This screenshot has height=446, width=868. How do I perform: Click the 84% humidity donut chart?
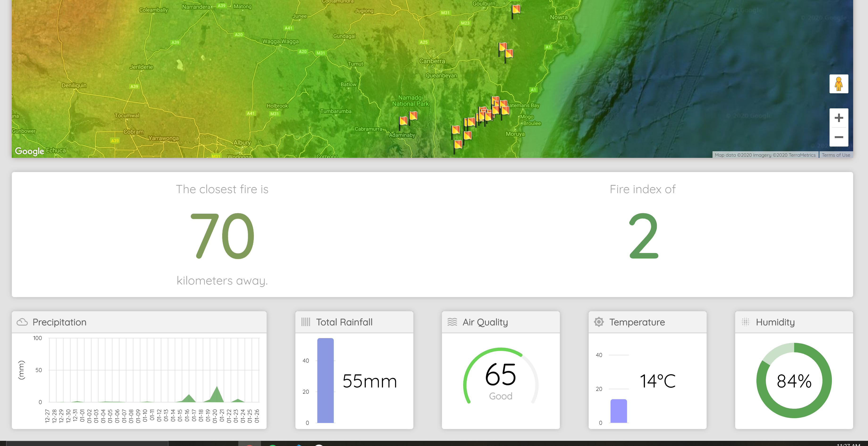(x=794, y=381)
